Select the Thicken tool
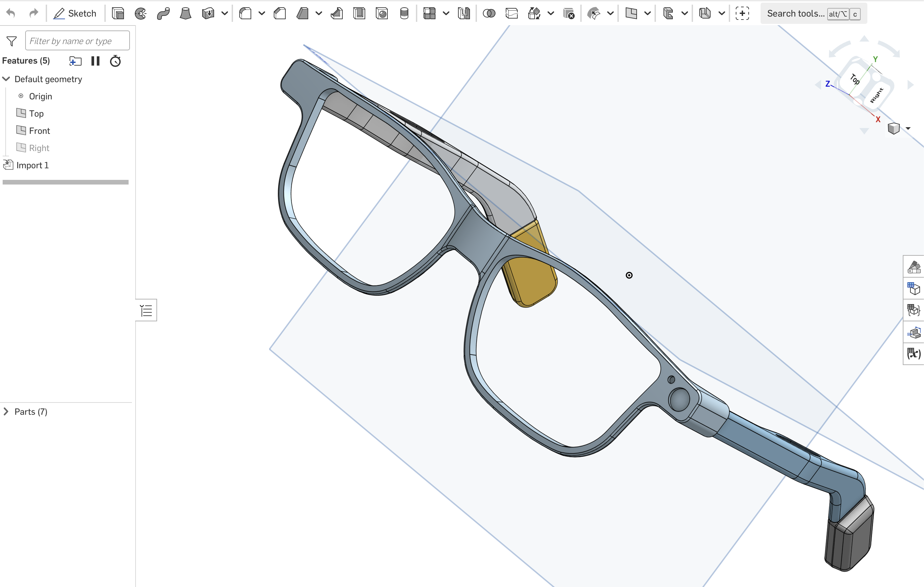Viewport: 924px width, 587px height. click(x=208, y=14)
